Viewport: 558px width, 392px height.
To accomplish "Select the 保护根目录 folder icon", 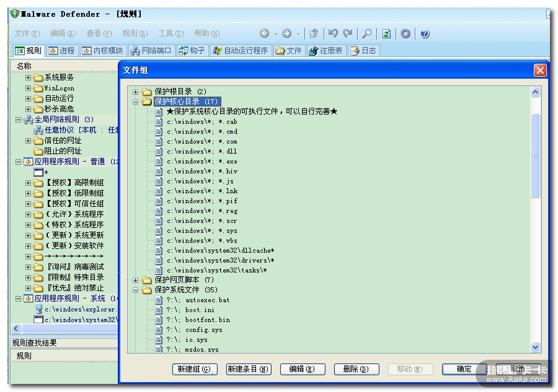I will click(147, 92).
